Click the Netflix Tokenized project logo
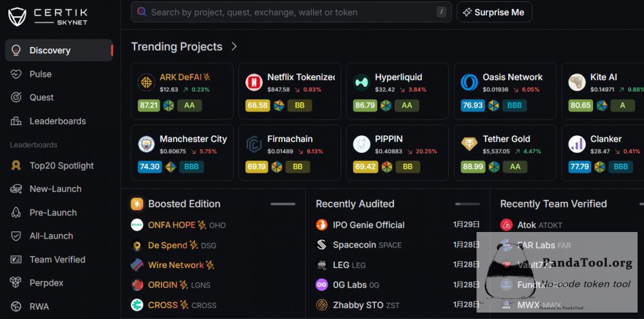This screenshot has height=319, width=644. (254, 82)
